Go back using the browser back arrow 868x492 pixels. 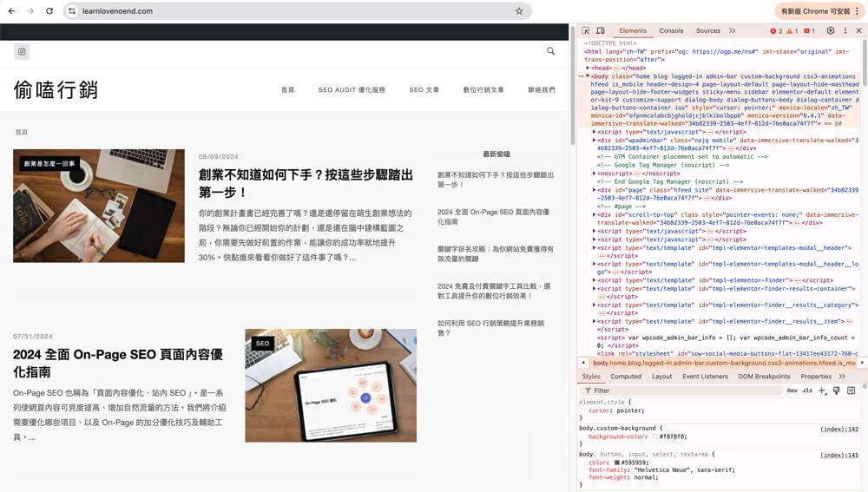[x=11, y=11]
